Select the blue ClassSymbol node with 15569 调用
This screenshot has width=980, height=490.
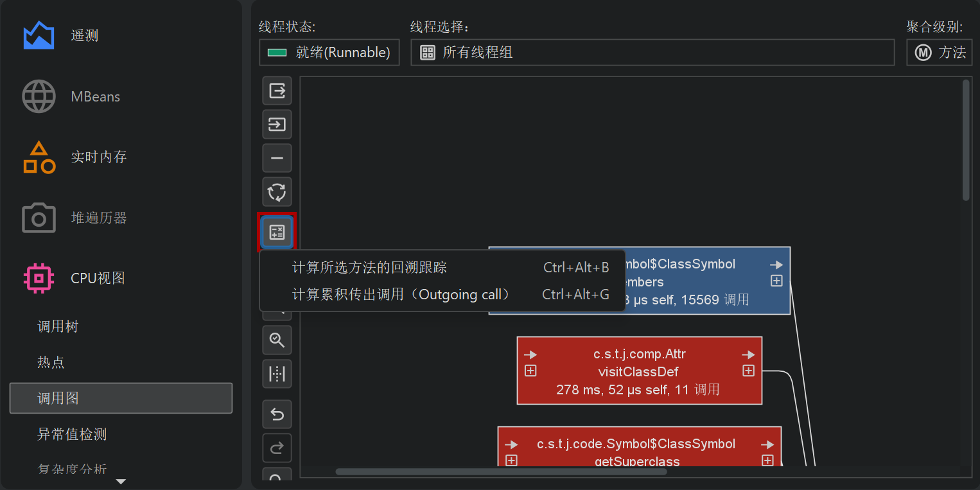(706, 281)
